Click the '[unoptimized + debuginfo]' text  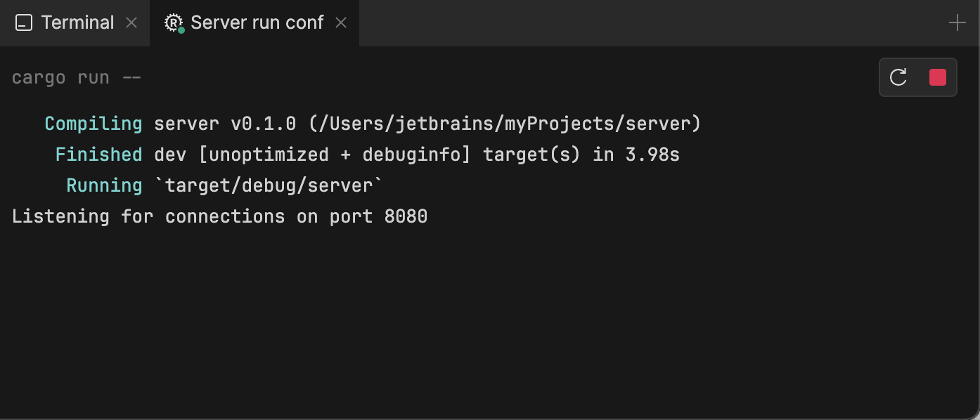(x=335, y=155)
